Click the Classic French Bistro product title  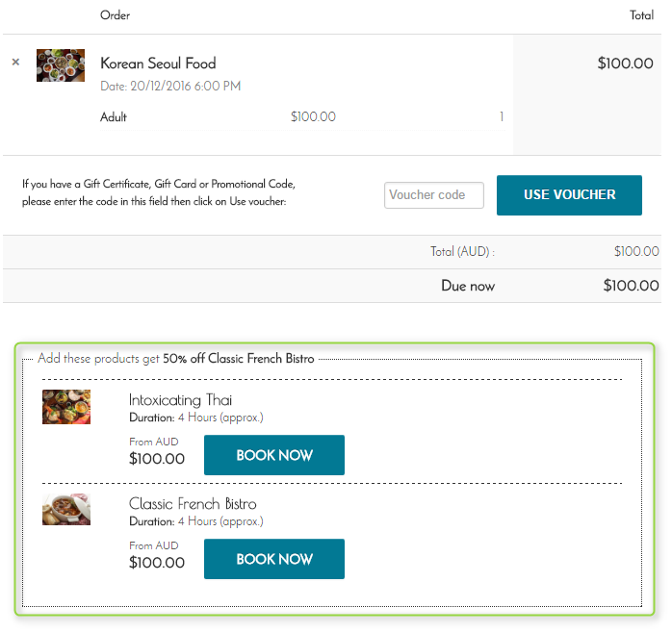(193, 504)
